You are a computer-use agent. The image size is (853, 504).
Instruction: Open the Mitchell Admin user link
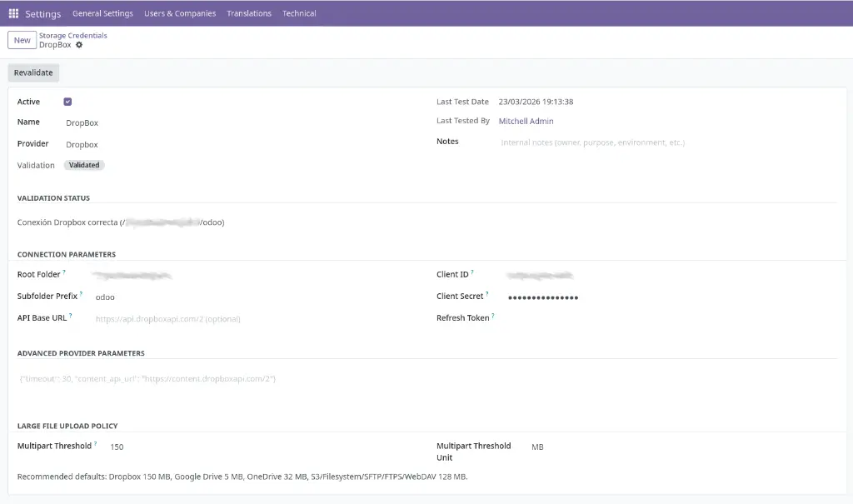[526, 122]
